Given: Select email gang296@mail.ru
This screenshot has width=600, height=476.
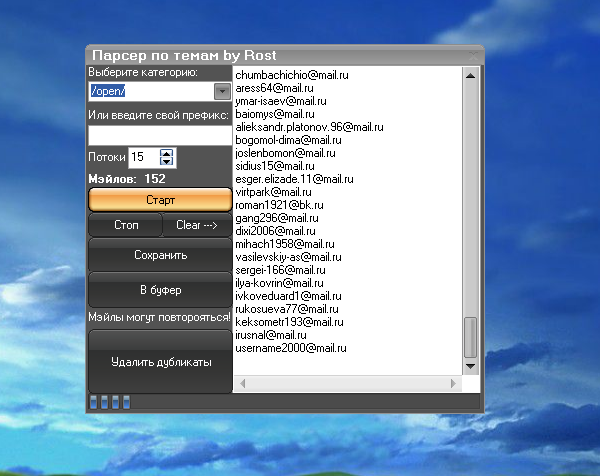Looking at the screenshot, I should (x=277, y=218).
